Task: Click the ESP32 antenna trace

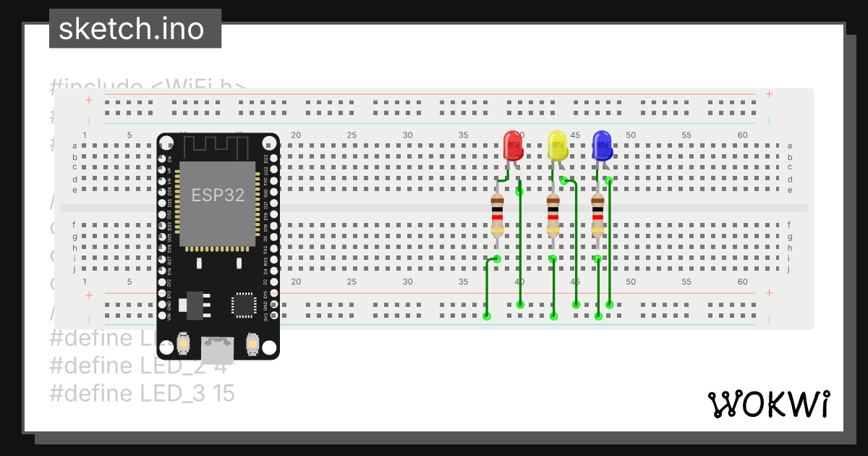Action: click(x=218, y=147)
